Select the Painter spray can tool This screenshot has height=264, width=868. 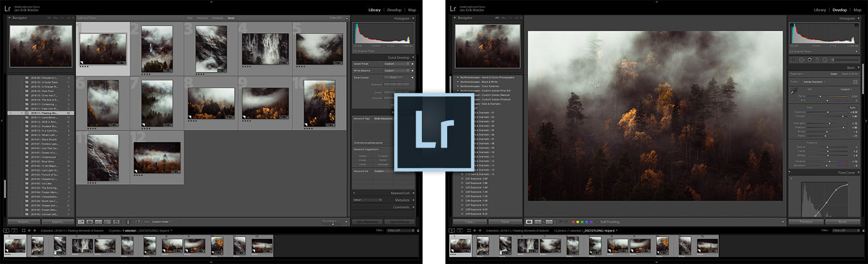click(x=128, y=222)
